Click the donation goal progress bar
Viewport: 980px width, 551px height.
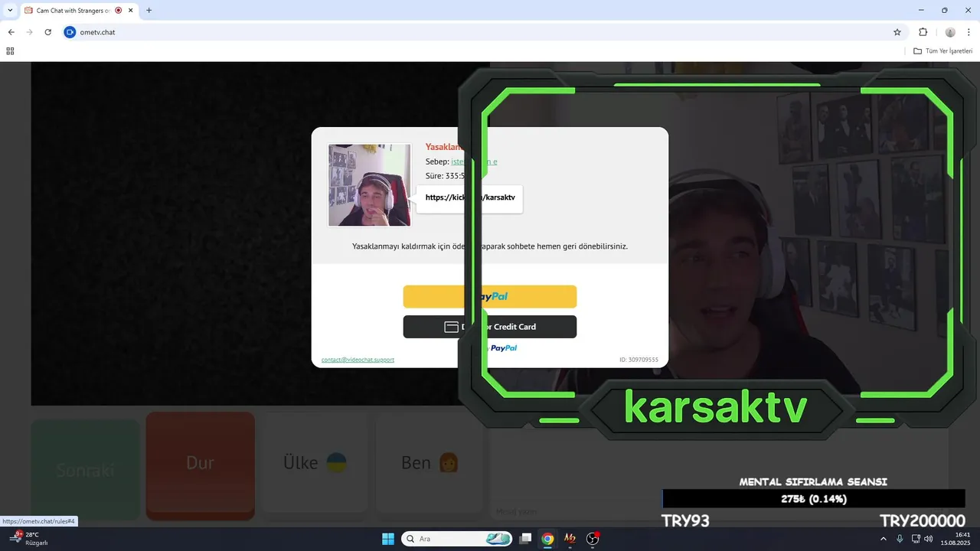click(x=813, y=499)
